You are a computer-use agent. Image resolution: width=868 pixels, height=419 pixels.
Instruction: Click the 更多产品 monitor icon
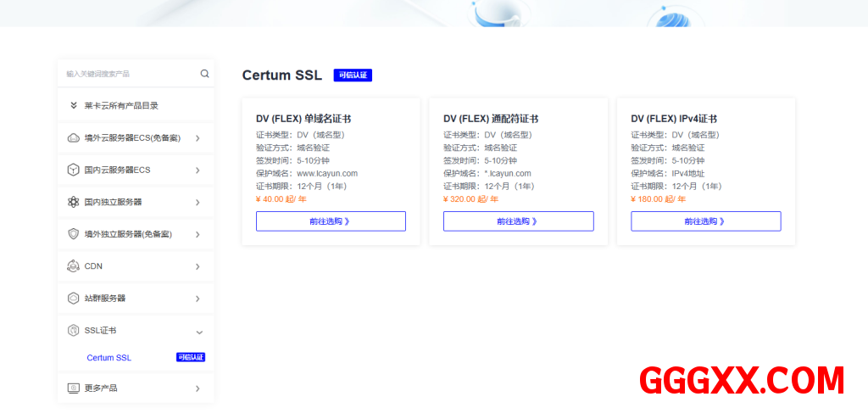[x=73, y=388]
